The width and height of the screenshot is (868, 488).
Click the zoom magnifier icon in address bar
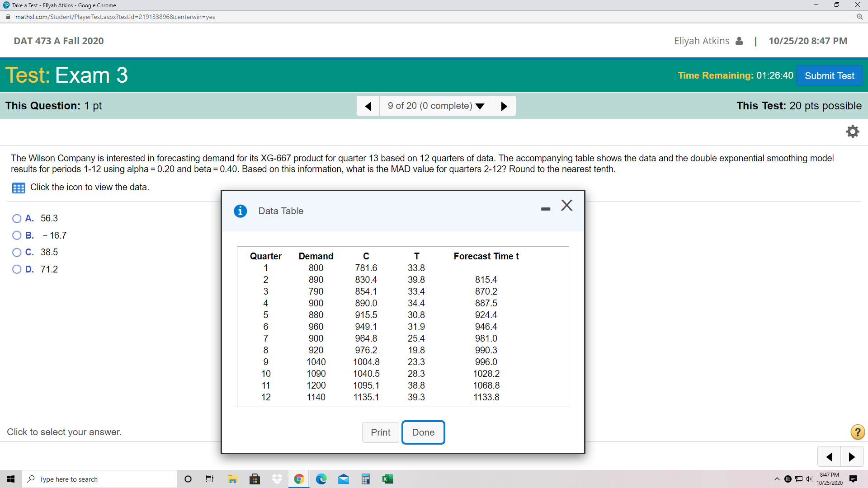click(859, 17)
